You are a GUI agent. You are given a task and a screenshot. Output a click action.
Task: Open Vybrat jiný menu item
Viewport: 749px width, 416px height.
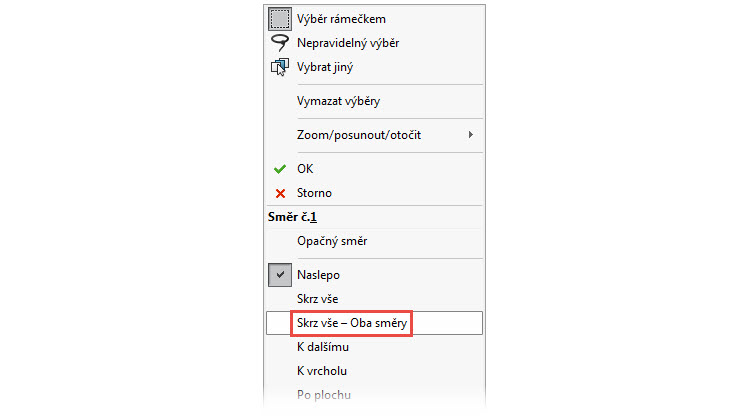(x=324, y=68)
